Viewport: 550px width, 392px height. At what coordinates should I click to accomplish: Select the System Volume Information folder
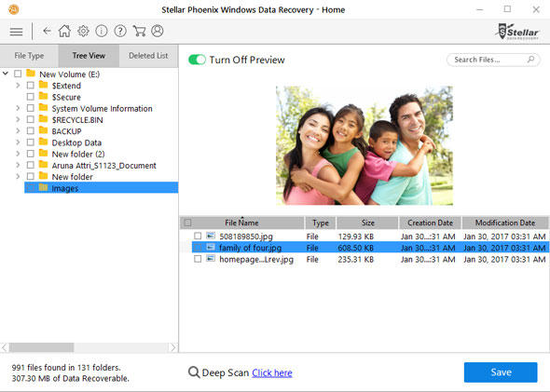[x=102, y=109]
